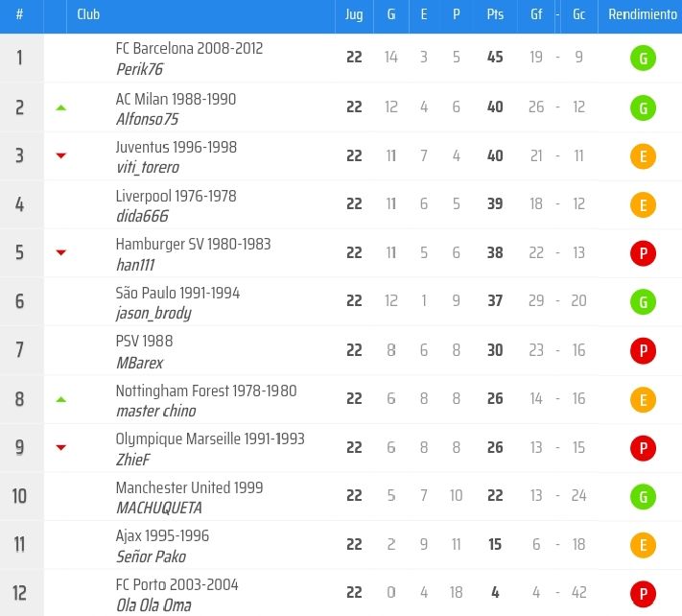The image size is (682, 616).
Task: Click the Rendimiento column header
Action: [642, 15]
